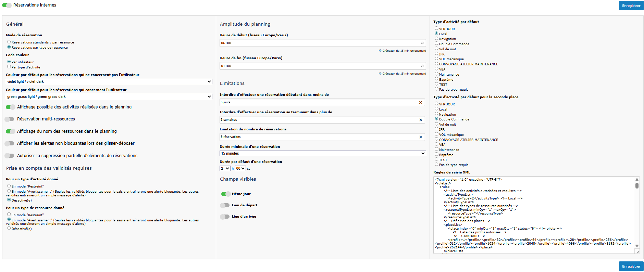Expand Durée minimale 15 minutes dropdown
The height and width of the screenshot is (272, 644).
point(322,154)
